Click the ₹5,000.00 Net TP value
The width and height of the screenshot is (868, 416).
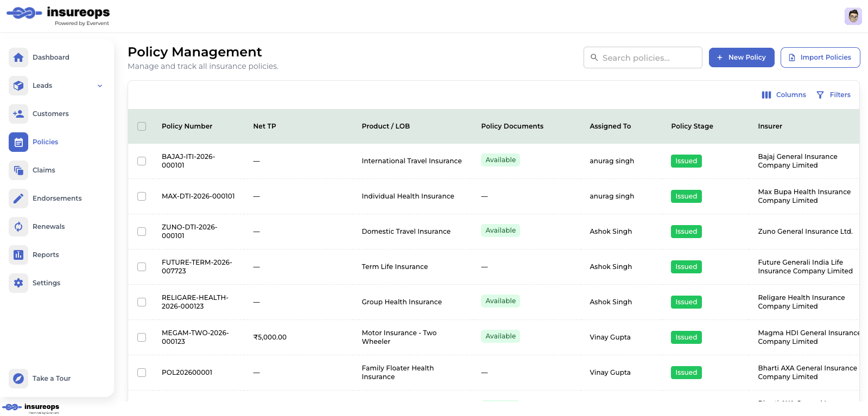270,337
